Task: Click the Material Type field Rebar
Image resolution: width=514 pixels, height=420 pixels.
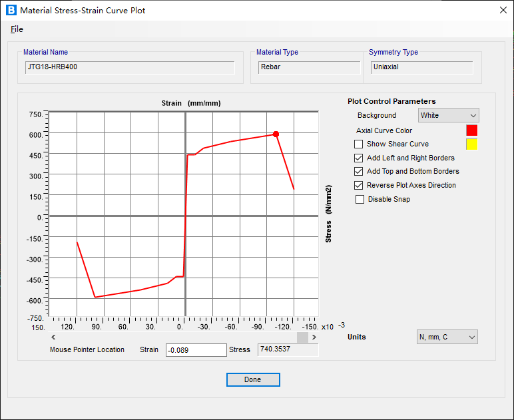Action: point(309,67)
